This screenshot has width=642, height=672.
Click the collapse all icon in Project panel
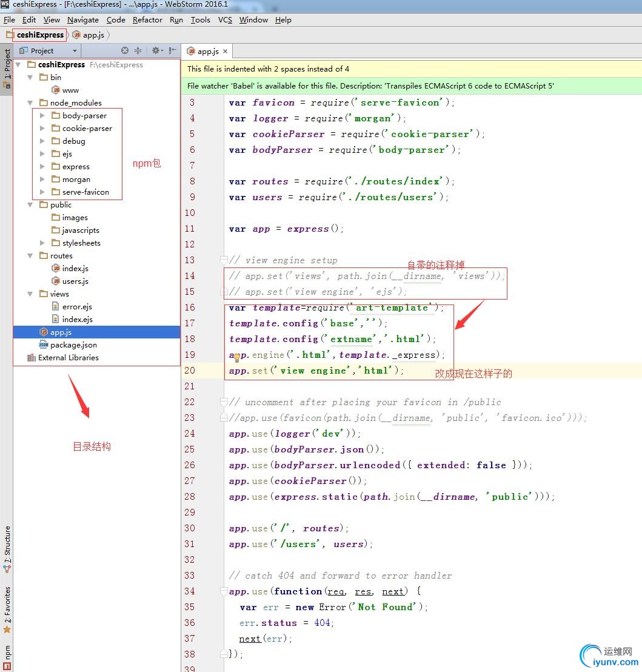coord(138,50)
